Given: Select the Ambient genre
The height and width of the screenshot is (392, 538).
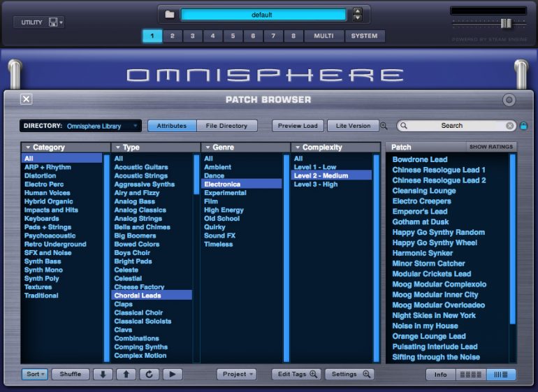Looking at the screenshot, I should pyautogui.click(x=217, y=167).
